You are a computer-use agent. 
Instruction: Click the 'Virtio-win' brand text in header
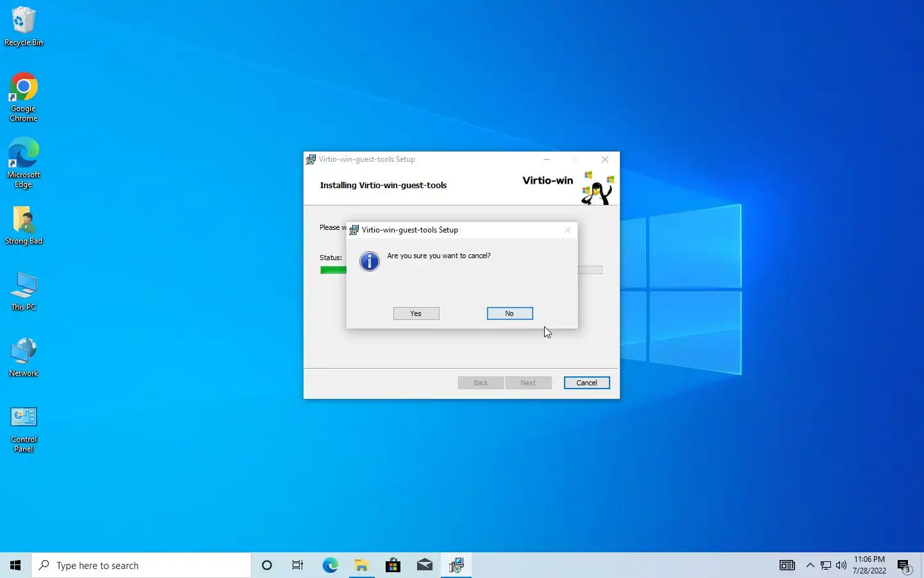pyautogui.click(x=547, y=180)
